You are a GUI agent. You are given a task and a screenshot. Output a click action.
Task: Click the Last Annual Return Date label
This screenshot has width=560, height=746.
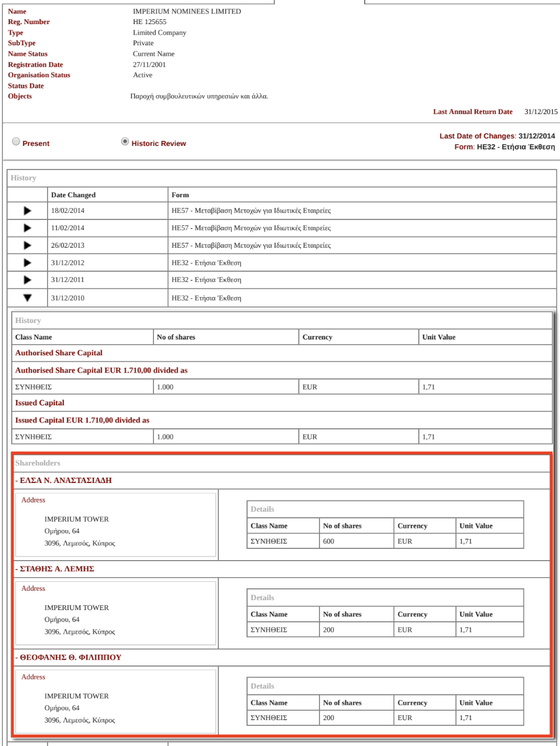[472, 112]
